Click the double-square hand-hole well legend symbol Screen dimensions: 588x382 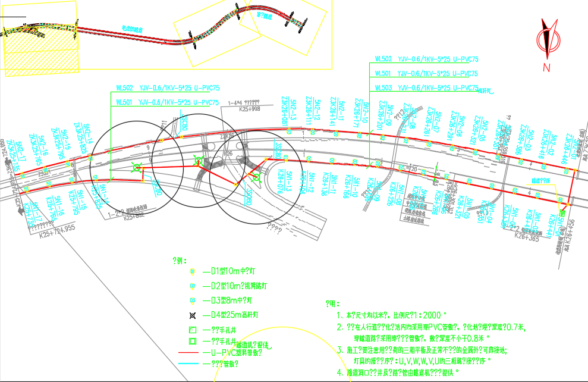click(x=192, y=342)
